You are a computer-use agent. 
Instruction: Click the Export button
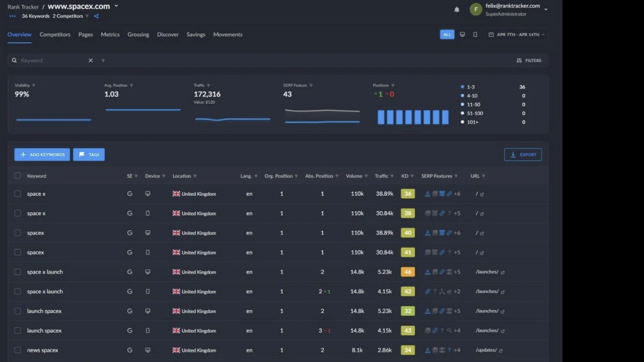tap(523, 154)
